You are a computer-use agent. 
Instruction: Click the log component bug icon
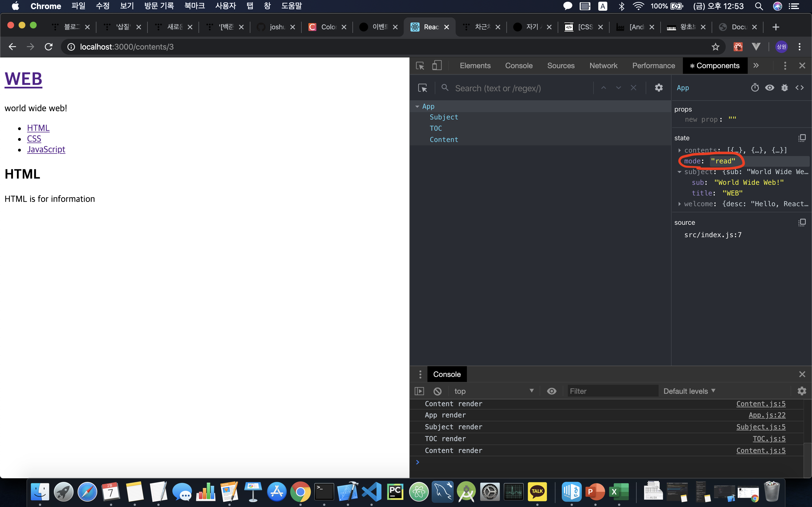tap(784, 88)
